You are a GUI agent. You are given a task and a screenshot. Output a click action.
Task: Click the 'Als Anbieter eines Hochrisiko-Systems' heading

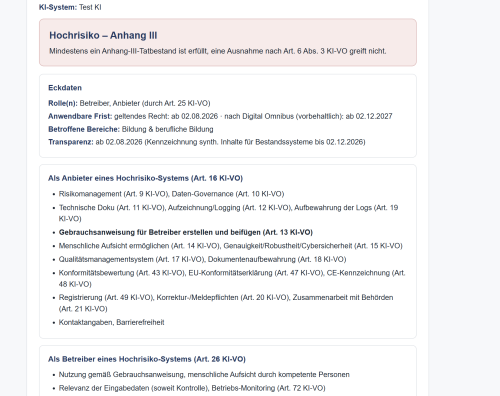[145, 178]
